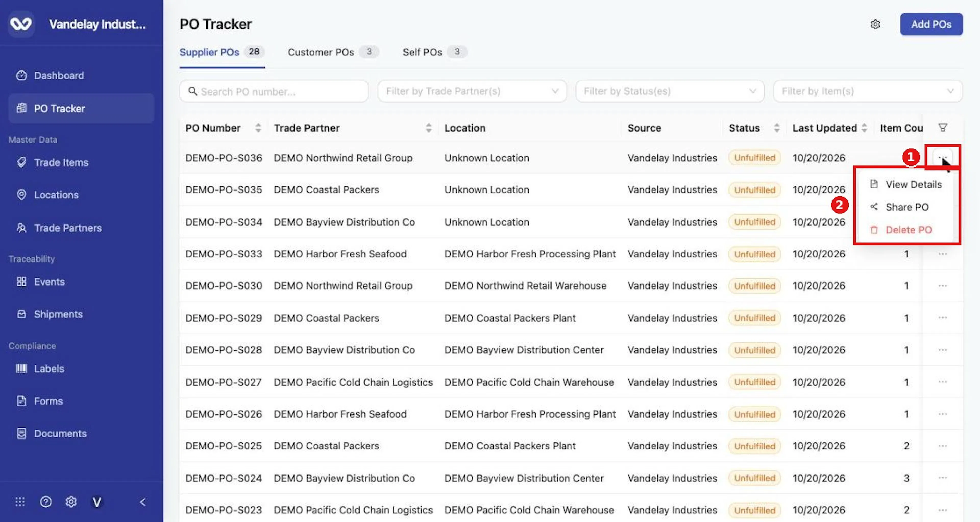Open PO Tracker settings gear
This screenshot has height=522, width=980.
click(875, 24)
